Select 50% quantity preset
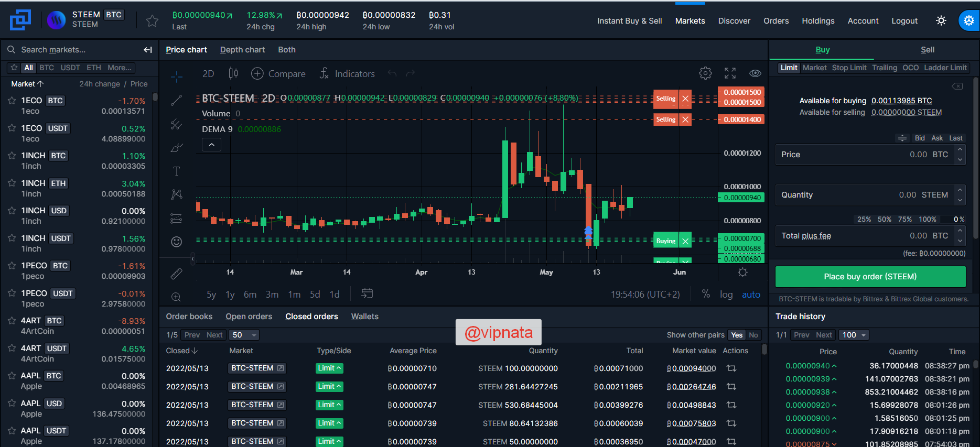980x447 pixels. click(885, 220)
